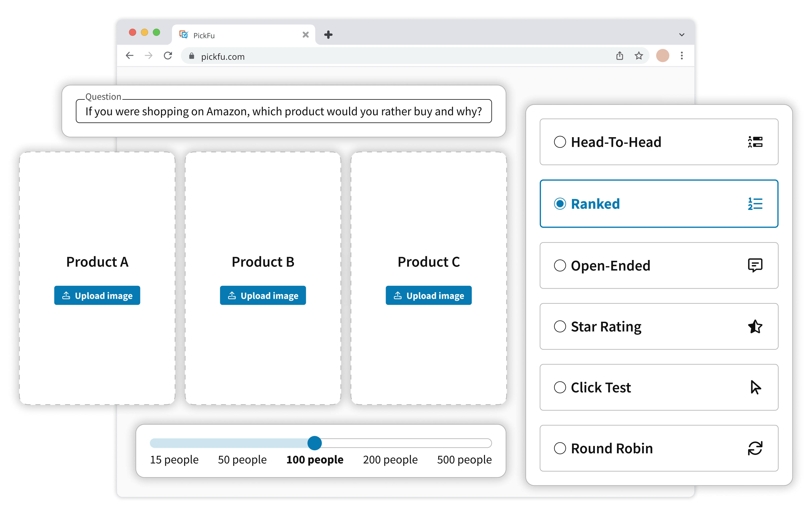Bookmark page with the star icon

tap(639, 56)
